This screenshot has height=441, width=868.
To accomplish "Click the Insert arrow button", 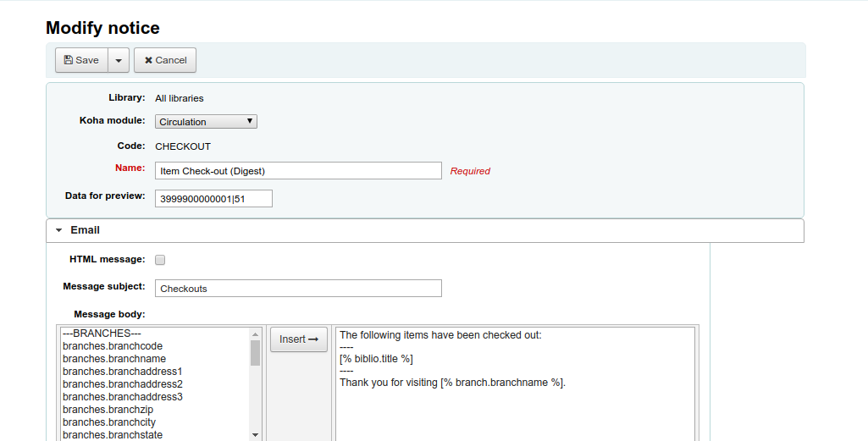I will 299,339.
